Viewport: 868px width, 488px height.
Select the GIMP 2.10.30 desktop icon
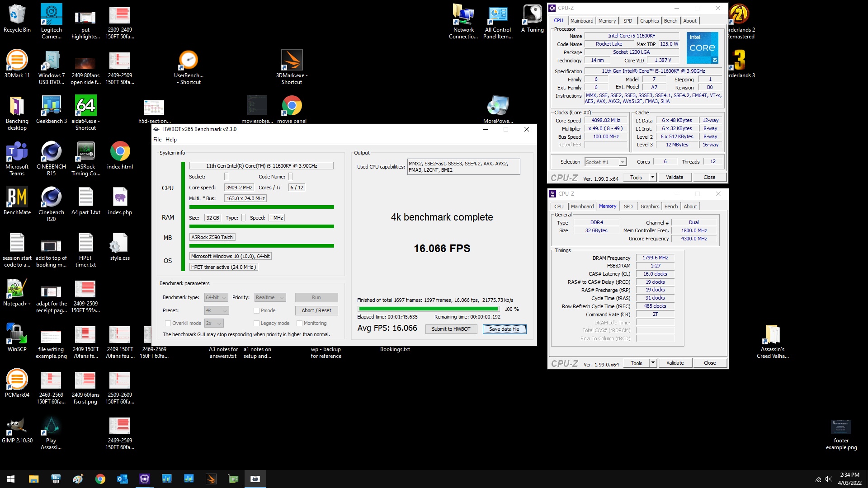[17, 429]
